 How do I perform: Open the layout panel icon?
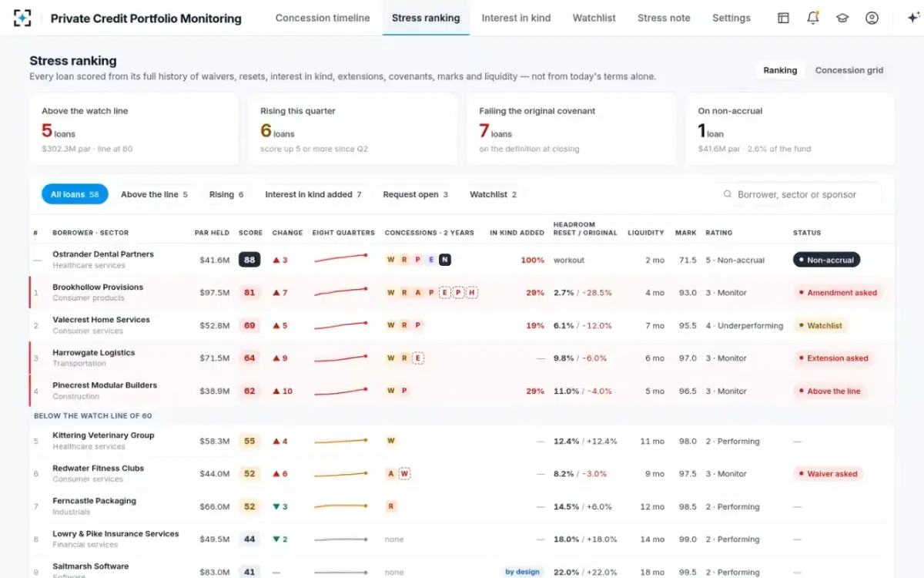pos(783,18)
